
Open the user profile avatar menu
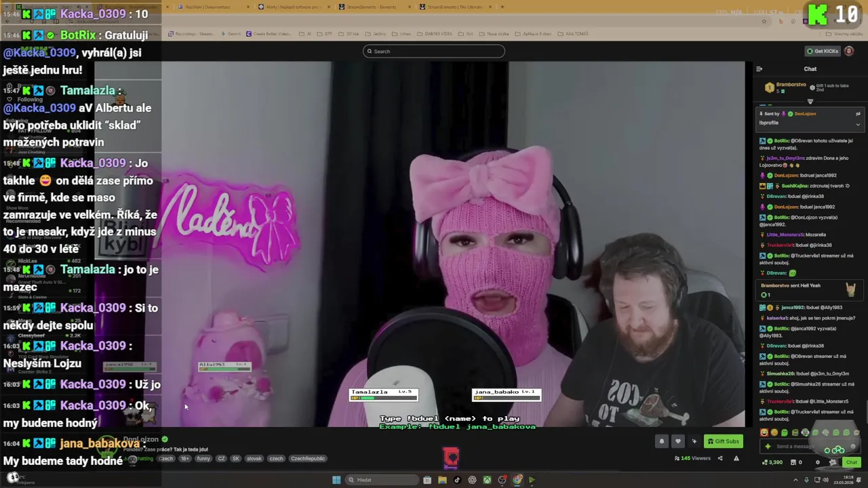[849, 51]
